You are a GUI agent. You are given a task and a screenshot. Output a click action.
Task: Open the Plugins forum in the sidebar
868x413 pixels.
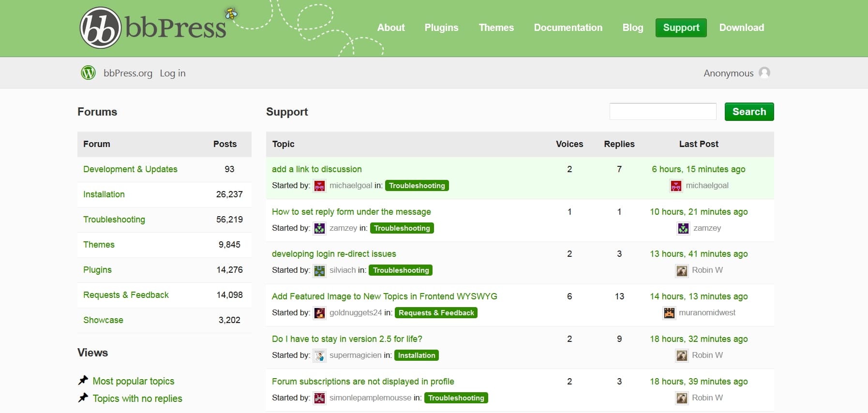click(97, 270)
